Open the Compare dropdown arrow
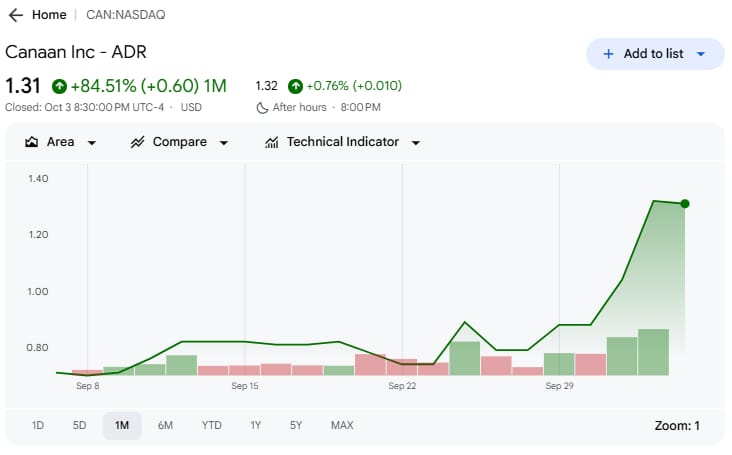This screenshot has width=732, height=455. (223, 143)
